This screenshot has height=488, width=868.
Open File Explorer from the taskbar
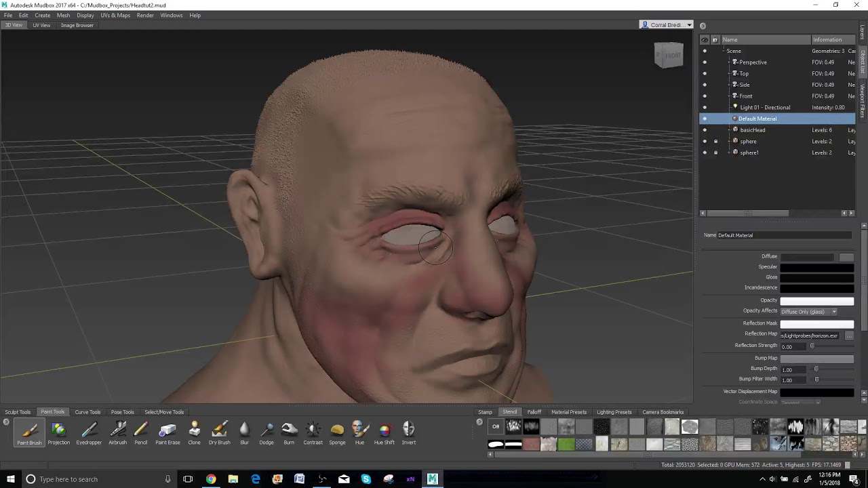[233, 479]
